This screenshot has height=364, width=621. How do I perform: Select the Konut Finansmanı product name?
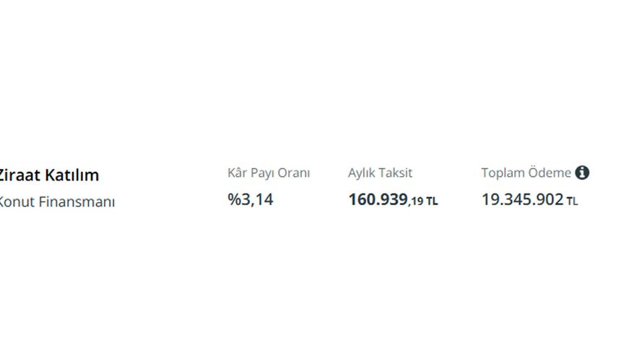[56, 201]
